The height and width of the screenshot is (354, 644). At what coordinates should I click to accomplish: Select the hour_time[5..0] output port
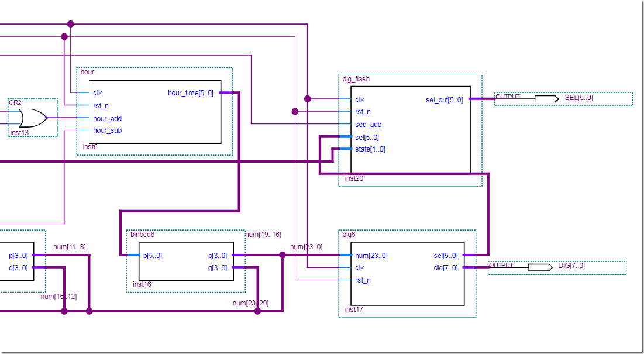pos(191,93)
